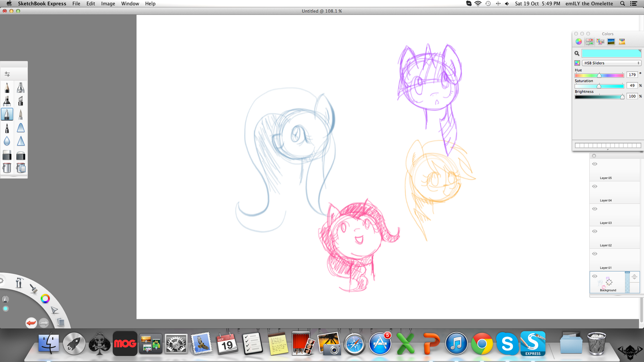644x362 pixels.
Task: Open Skype from the Dock
Action: 507,344
